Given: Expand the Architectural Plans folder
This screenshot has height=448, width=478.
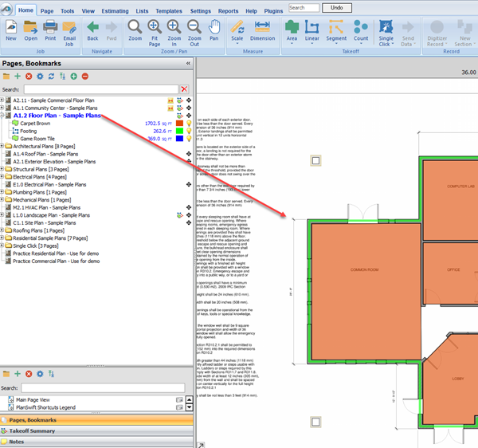Looking at the screenshot, I should 3,147.
